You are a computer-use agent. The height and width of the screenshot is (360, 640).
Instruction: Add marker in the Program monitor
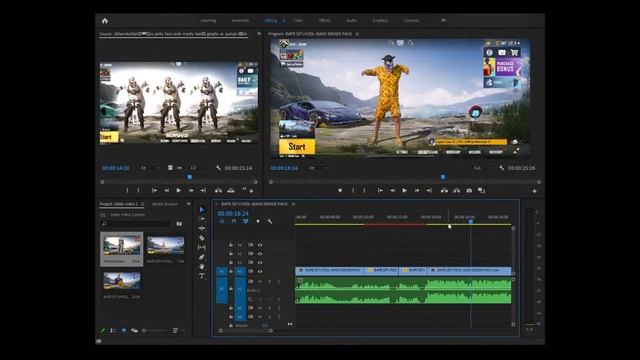pos(340,190)
